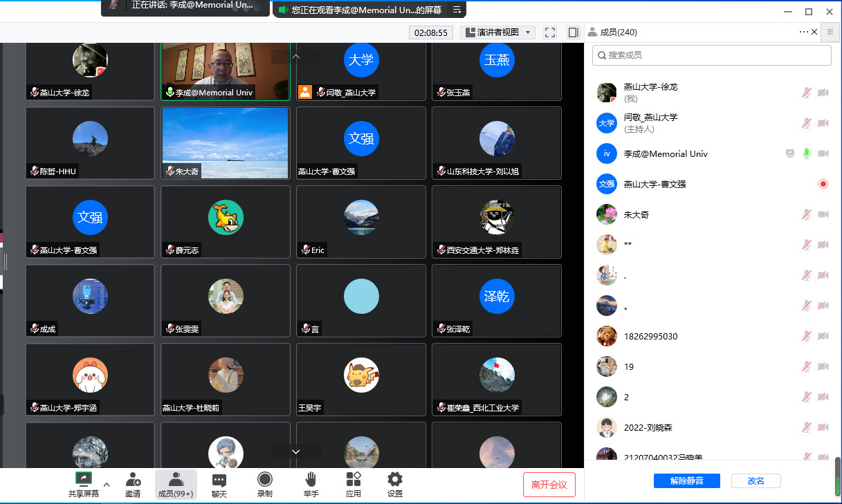Open the 聊天 chat panel
The width and height of the screenshot is (842, 504).
(x=219, y=480)
